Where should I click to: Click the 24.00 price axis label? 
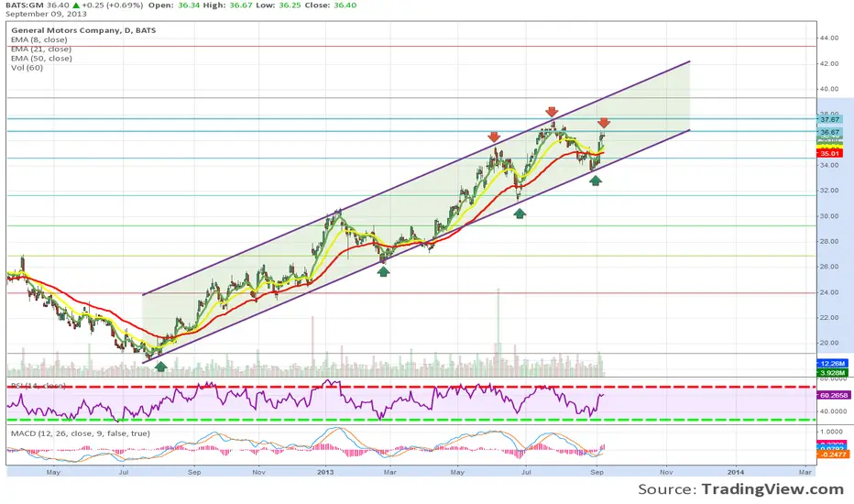pyautogui.click(x=829, y=292)
